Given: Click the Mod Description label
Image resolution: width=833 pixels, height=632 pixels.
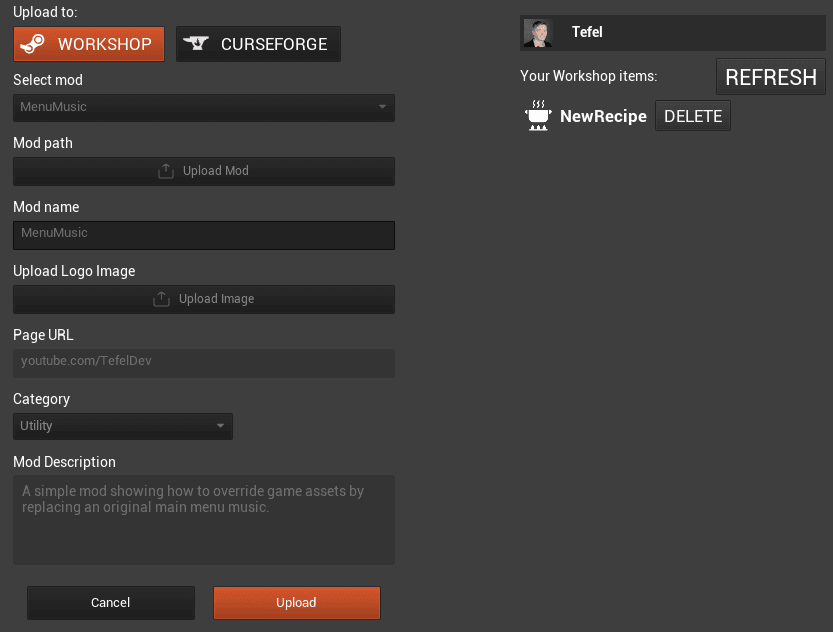Looking at the screenshot, I should point(64,462).
